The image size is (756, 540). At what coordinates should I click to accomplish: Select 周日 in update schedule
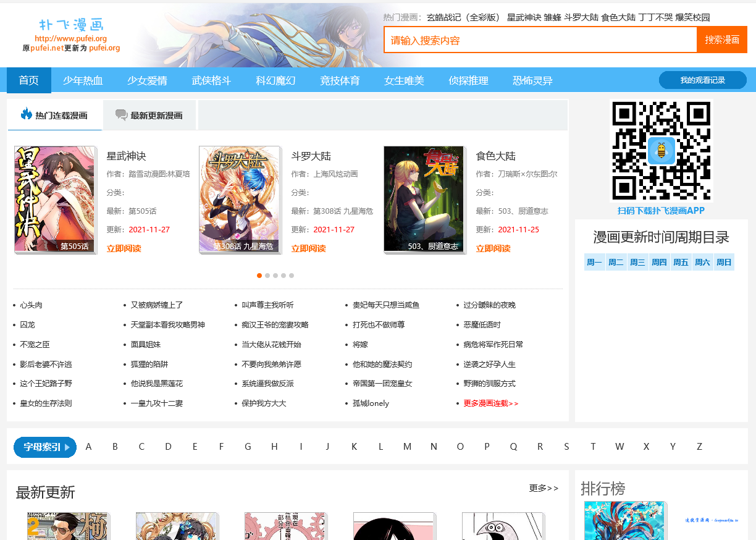724,262
